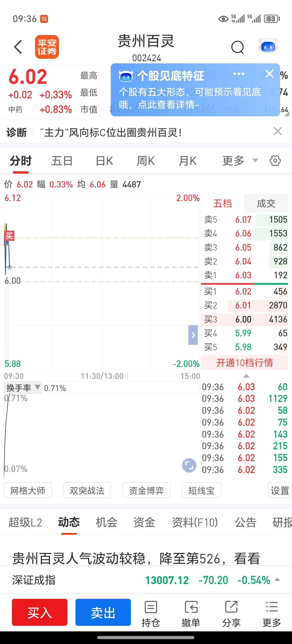The width and height of the screenshot is (292, 644).
Task: Tap the back arrow icon
Action: tap(18, 47)
